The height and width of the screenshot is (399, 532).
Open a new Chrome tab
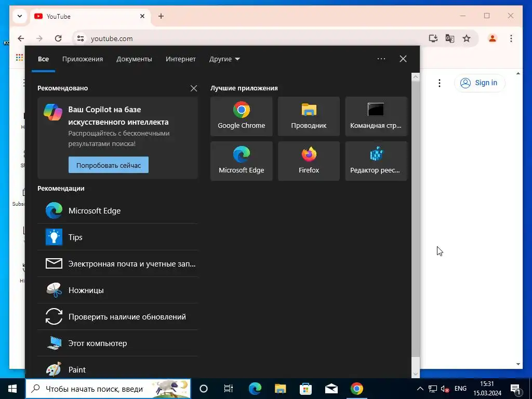[x=161, y=16]
